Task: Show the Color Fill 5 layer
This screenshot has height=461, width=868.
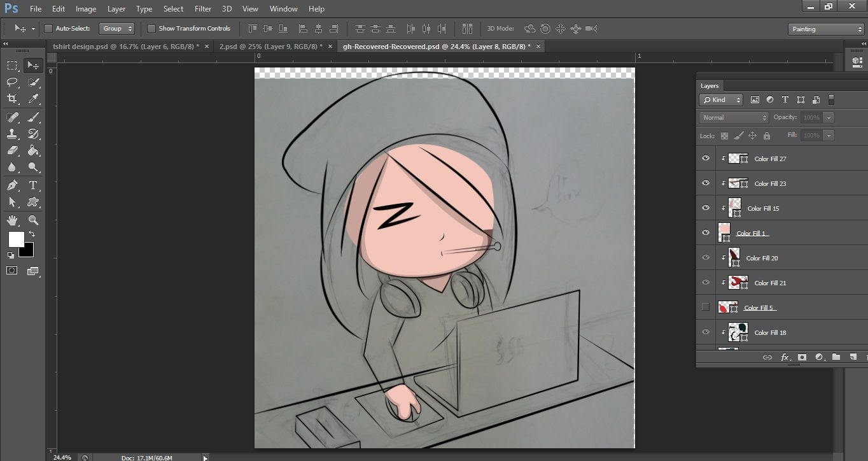Action: pyautogui.click(x=705, y=308)
